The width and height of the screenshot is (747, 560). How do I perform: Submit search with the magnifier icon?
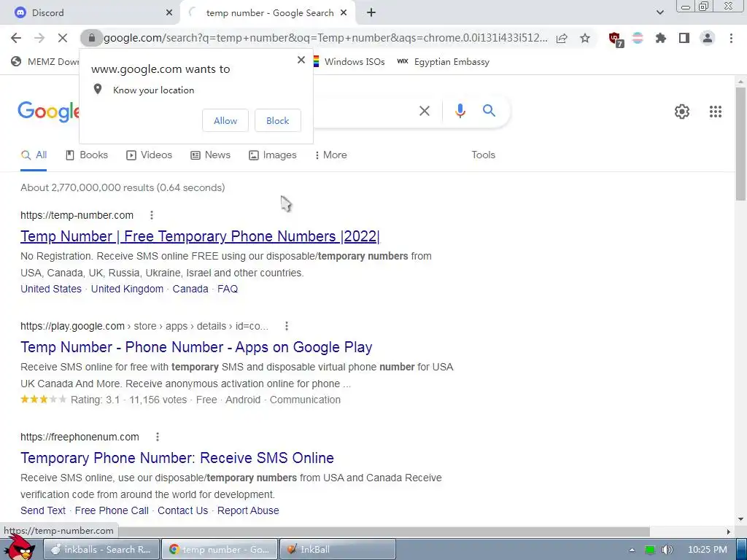coord(489,111)
